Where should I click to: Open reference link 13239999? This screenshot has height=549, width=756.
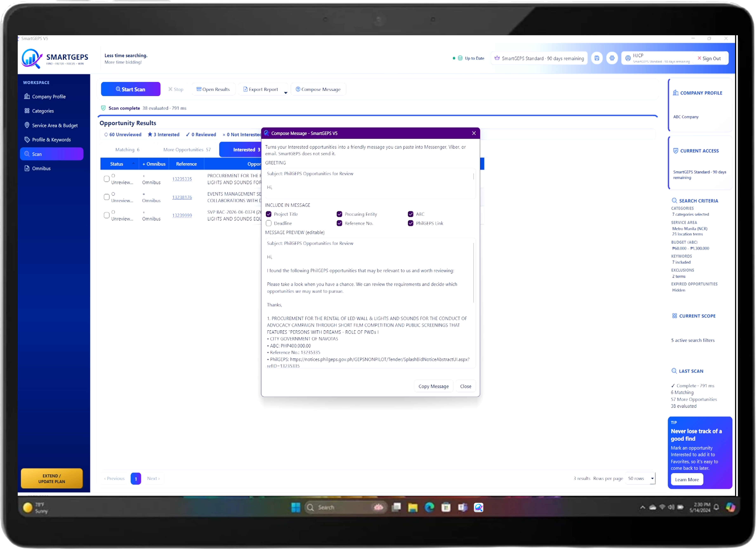[x=182, y=215]
